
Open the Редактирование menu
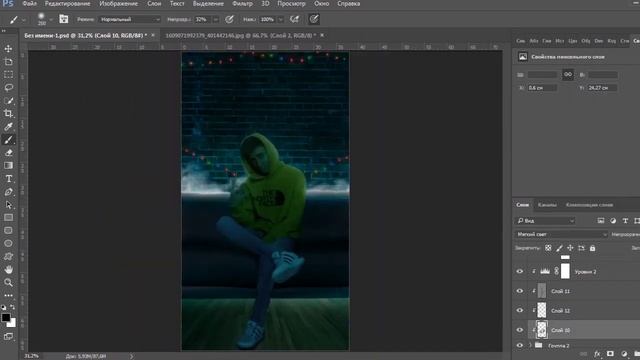(x=67, y=4)
